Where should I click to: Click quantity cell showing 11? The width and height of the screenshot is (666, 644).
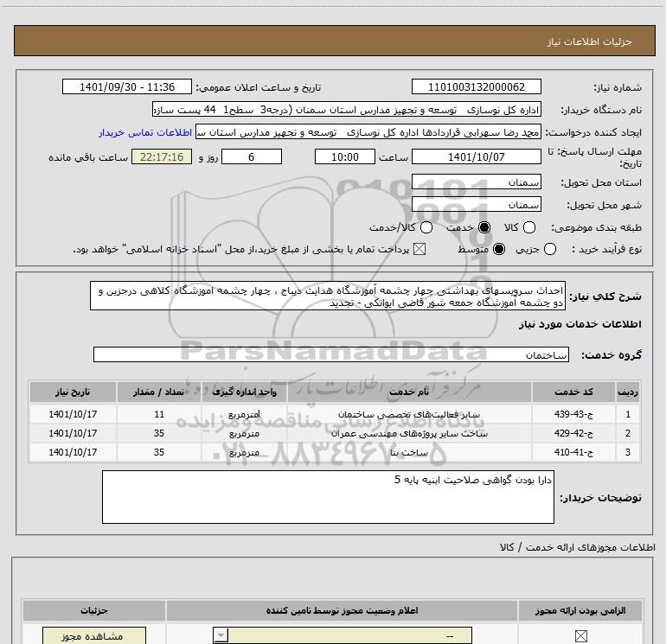pos(159,414)
